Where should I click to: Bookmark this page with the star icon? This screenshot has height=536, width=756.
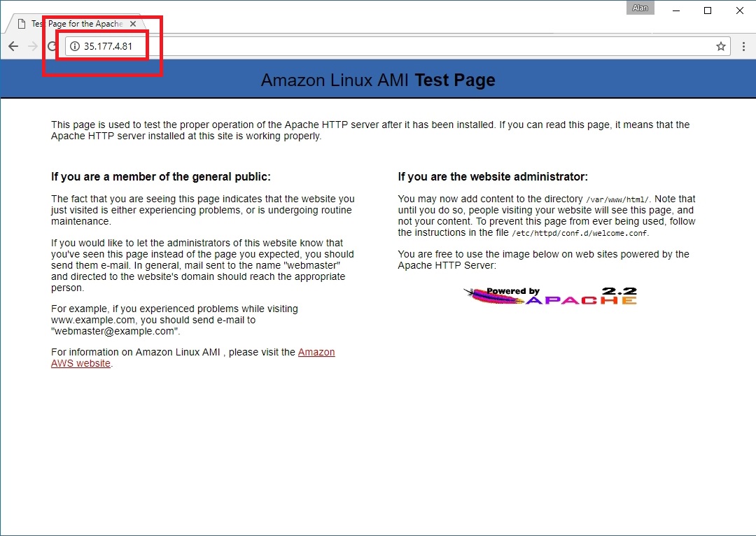point(721,46)
